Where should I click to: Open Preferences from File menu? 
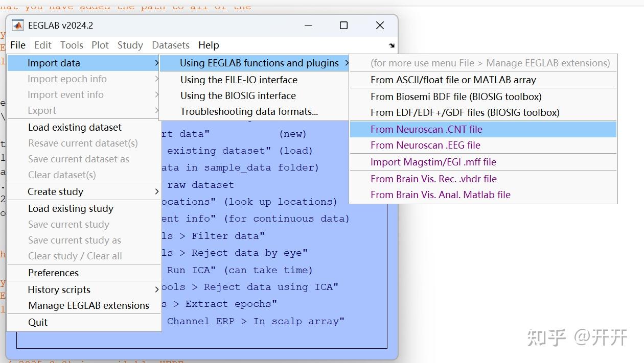click(84, 273)
